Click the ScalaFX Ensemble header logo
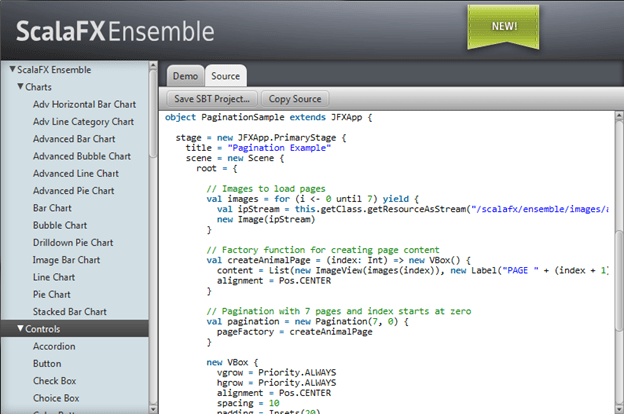This screenshot has height=414, width=624. click(115, 31)
